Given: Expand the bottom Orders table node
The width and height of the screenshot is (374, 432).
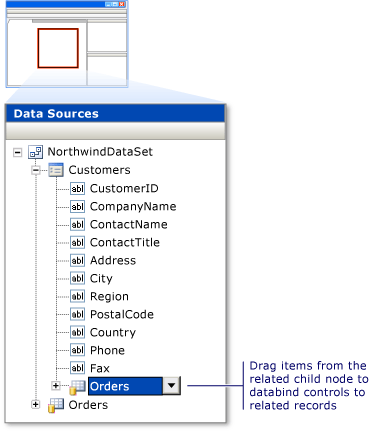Looking at the screenshot, I should tap(35, 404).
